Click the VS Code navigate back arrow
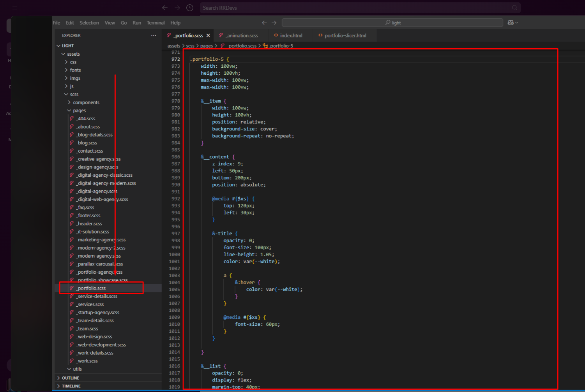The height and width of the screenshot is (392, 585). coord(264,23)
